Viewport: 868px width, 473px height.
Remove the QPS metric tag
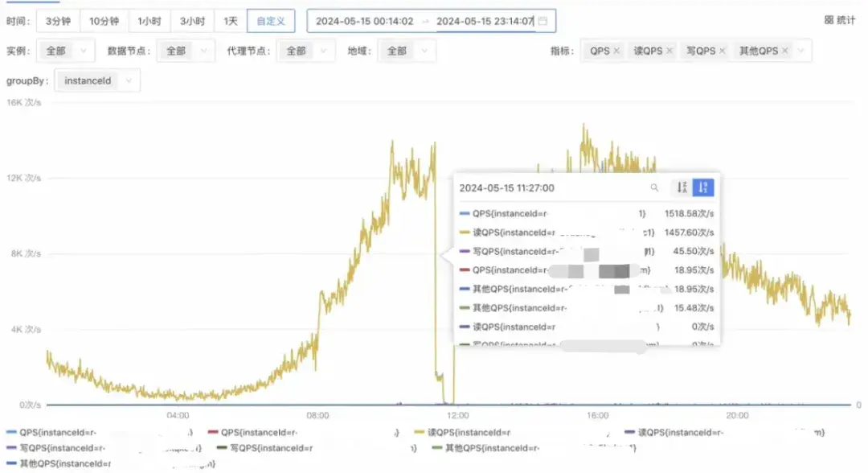616,51
